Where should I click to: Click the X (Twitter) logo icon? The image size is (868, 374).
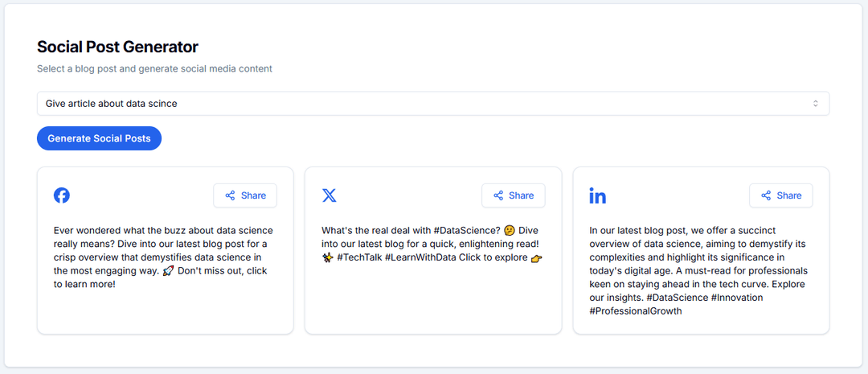pos(330,195)
